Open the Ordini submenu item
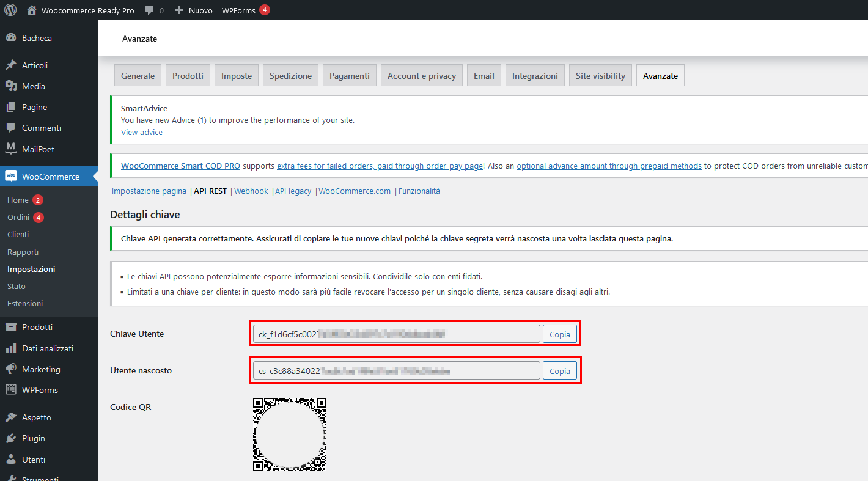 (18, 217)
